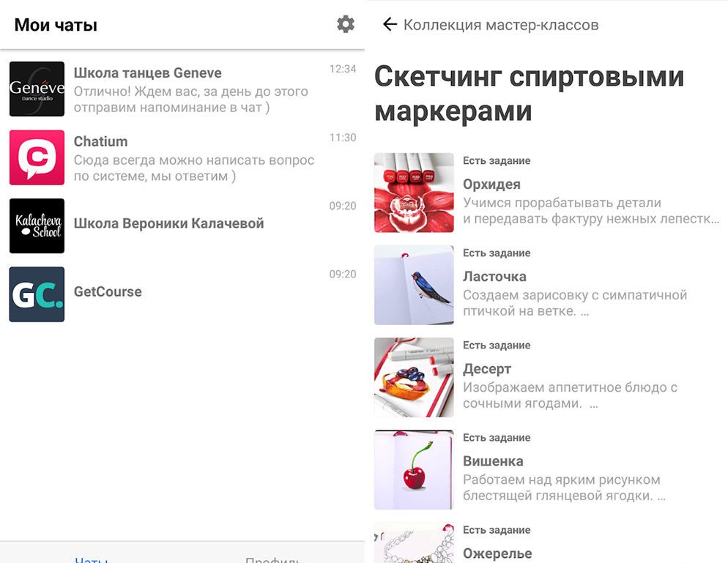The height and width of the screenshot is (563, 728).
Task: Open settings via the gear icon
Action: click(x=346, y=24)
